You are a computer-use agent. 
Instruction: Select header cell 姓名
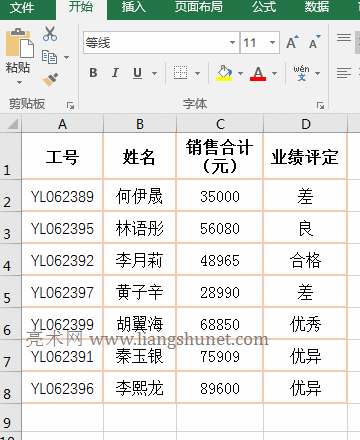140,156
